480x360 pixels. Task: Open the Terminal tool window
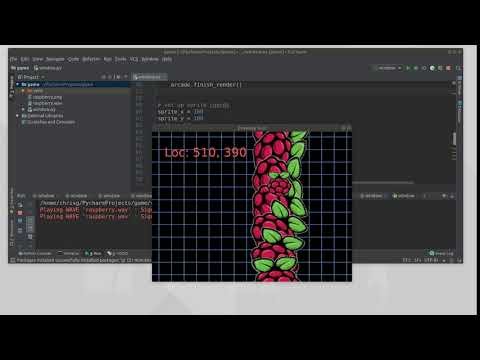[x=68, y=254]
